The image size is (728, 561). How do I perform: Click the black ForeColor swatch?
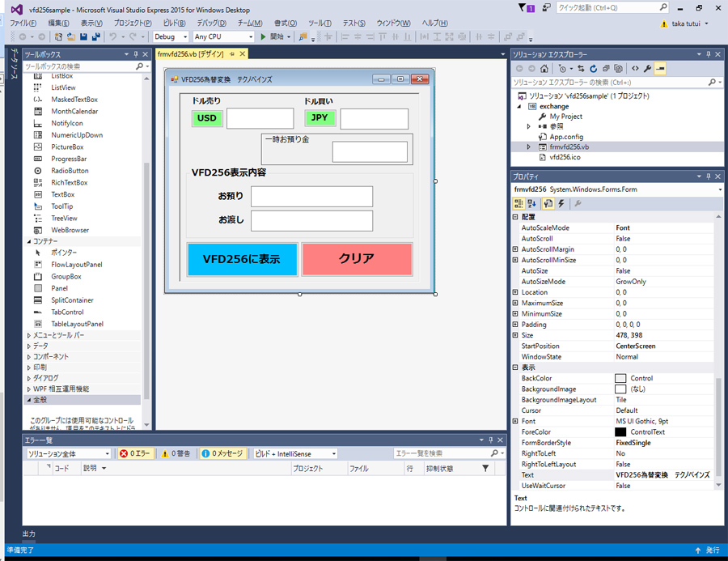[620, 431]
